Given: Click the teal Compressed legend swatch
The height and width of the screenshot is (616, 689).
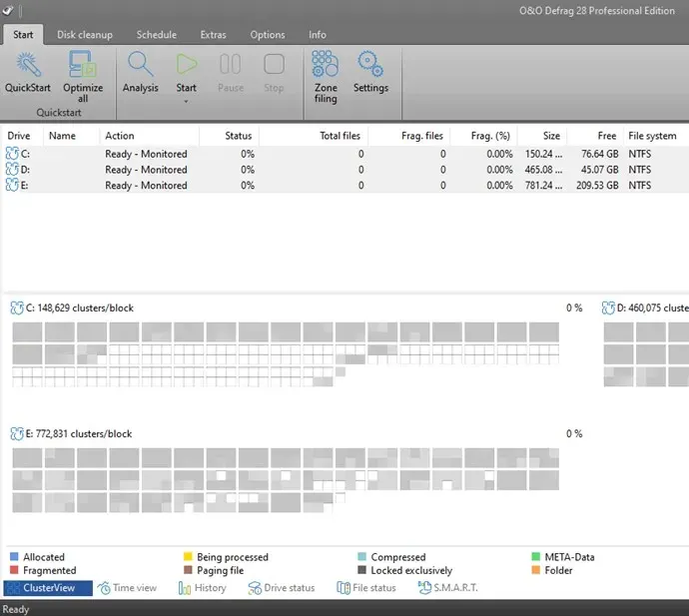Looking at the screenshot, I should (x=362, y=557).
